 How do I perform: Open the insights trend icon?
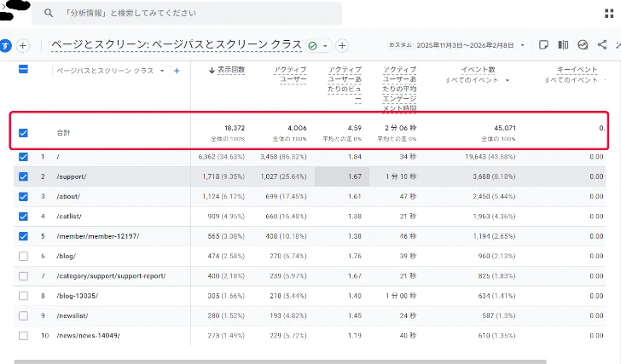(582, 44)
